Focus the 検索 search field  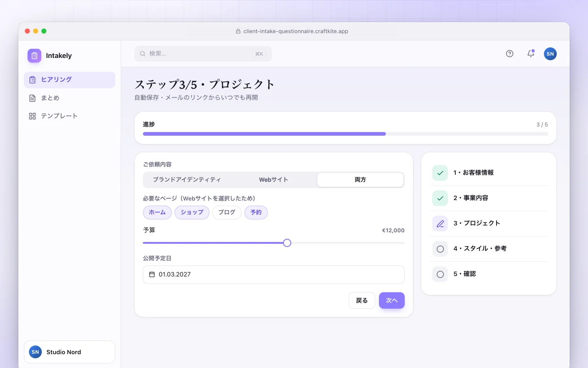coord(203,54)
